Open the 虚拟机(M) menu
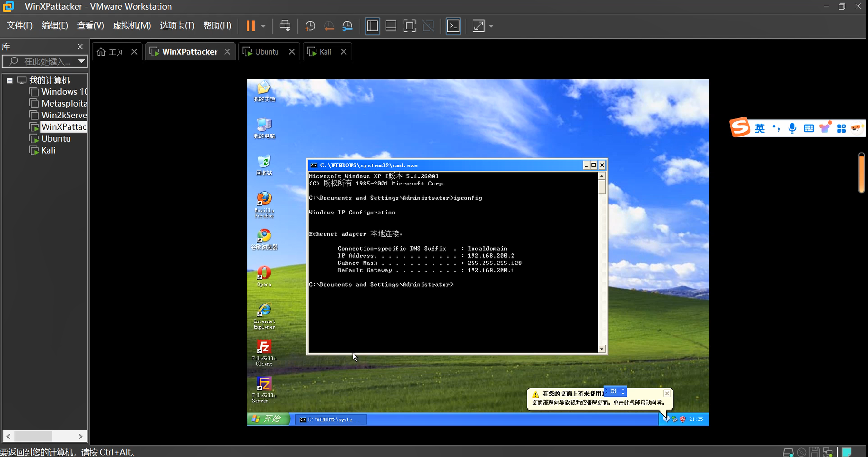The width and height of the screenshot is (868, 457). point(132,26)
